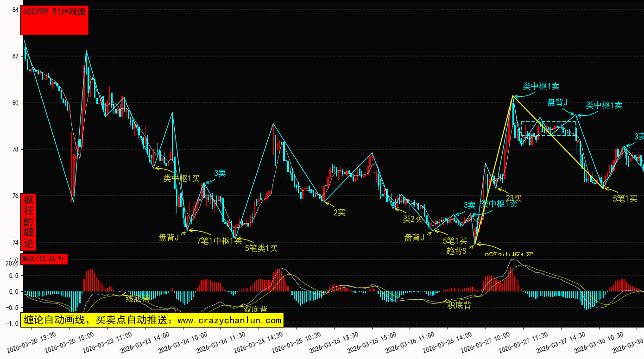This screenshot has width=644, height=359.
Task: Click the 600259 5分K线图 title box
Action: click(x=55, y=20)
